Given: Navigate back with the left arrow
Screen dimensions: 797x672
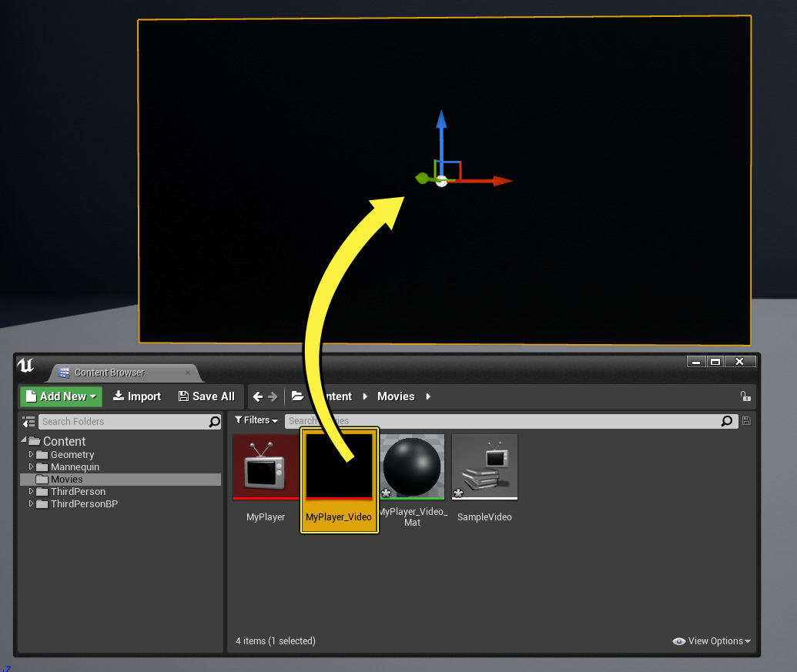Looking at the screenshot, I should click(258, 396).
